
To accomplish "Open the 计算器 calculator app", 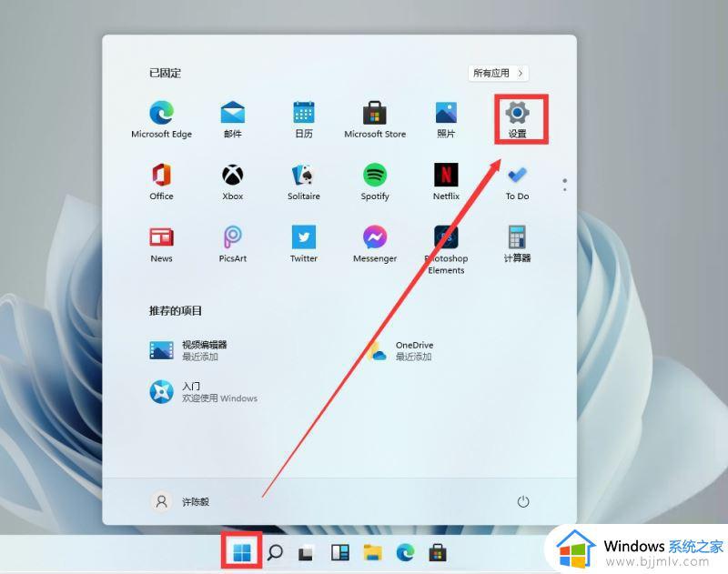I will 517,244.
